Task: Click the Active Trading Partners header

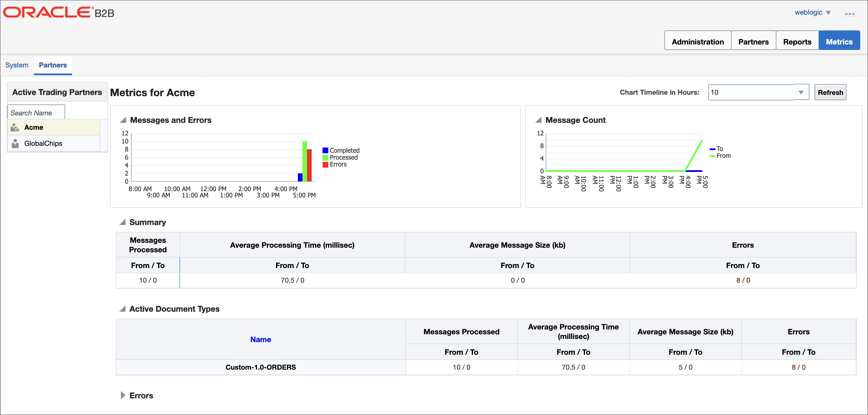Action: tap(57, 92)
